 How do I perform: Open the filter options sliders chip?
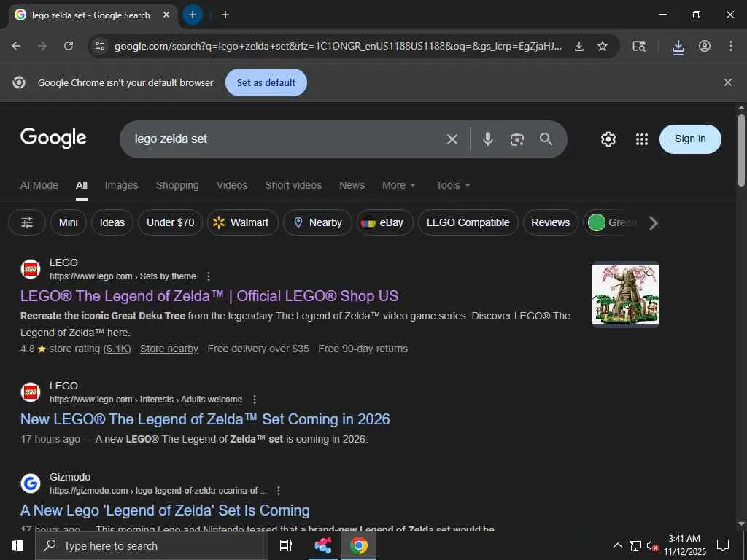27,222
